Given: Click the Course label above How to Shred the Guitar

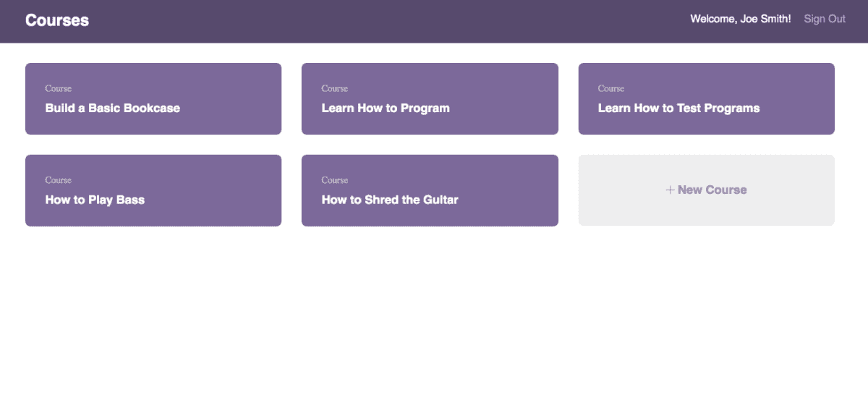Looking at the screenshot, I should (x=335, y=180).
